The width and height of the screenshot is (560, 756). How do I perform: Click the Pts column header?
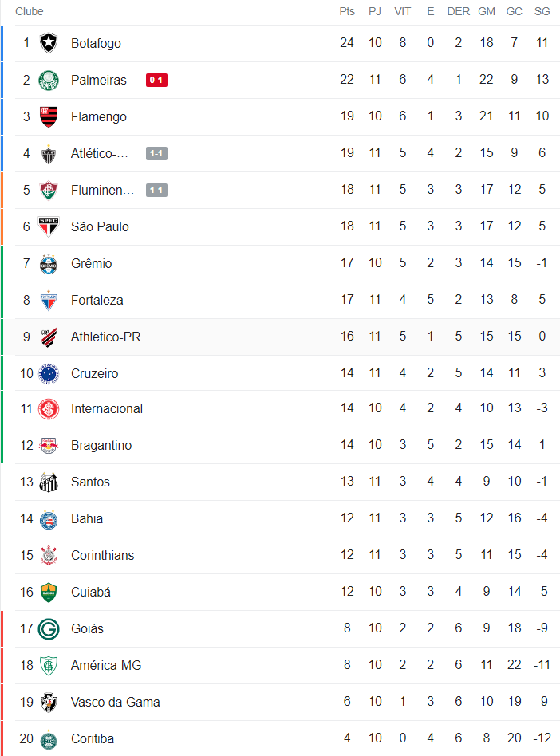(347, 11)
